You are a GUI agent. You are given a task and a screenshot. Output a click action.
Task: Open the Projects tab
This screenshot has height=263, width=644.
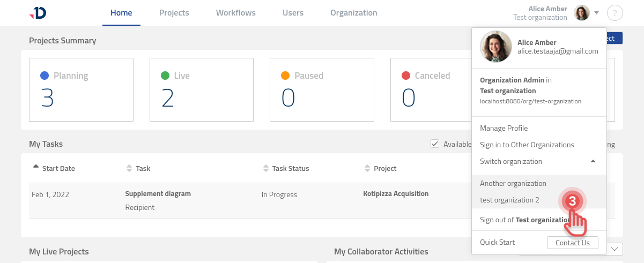pyautogui.click(x=174, y=13)
